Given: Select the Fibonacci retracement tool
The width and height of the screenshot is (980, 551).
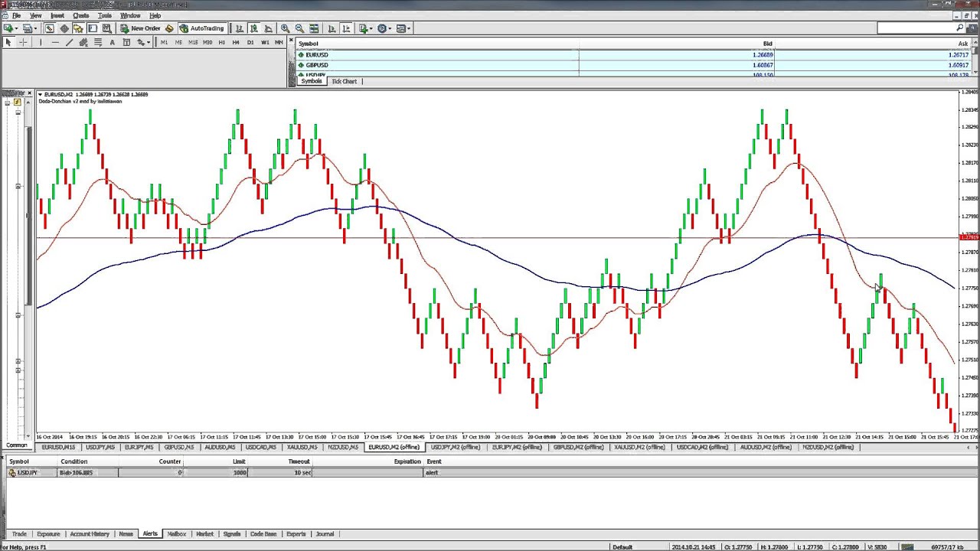Looking at the screenshot, I should [98, 42].
